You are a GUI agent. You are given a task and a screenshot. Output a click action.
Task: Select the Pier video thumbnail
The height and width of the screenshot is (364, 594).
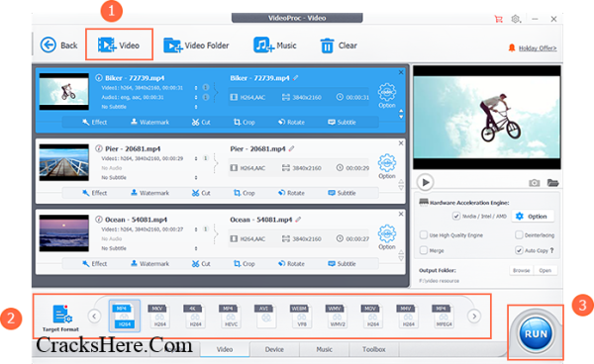(64, 162)
